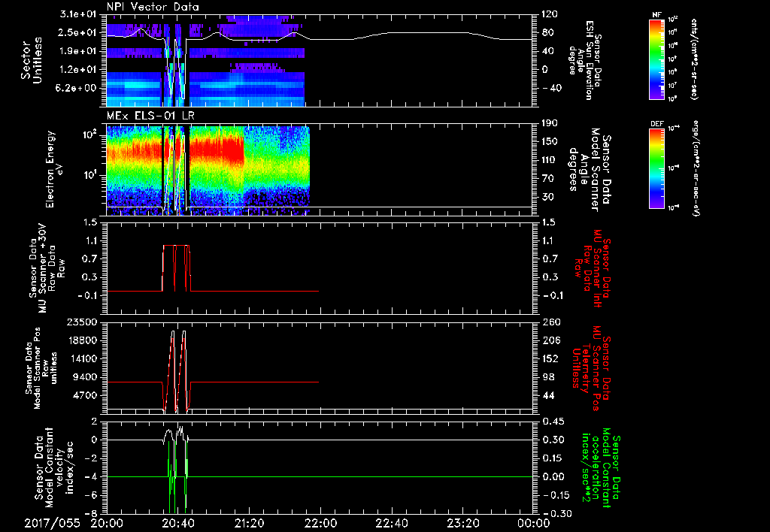Click the red high-flux region in the ELS spectrogram
This screenshot has height=532, width=770.
[x=216, y=150]
